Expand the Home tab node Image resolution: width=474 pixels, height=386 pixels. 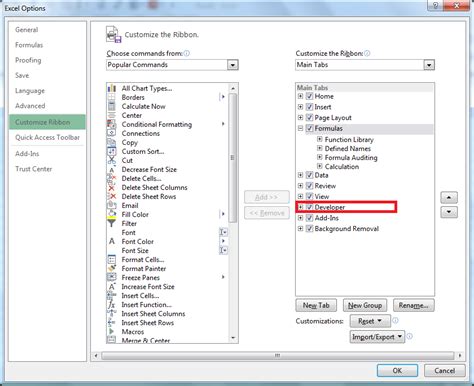coord(300,96)
